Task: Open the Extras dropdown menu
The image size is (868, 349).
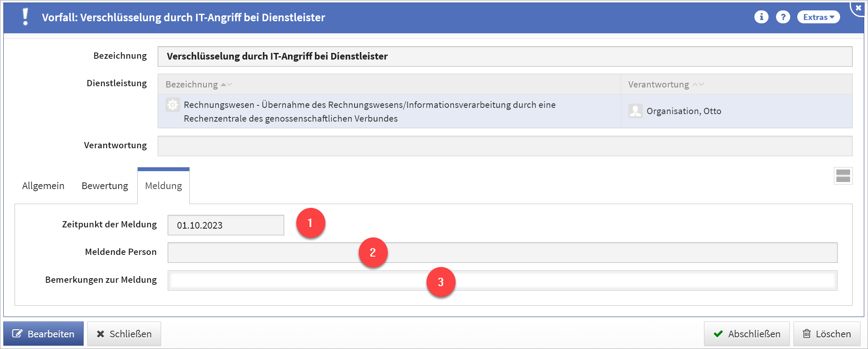Action: [x=818, y=17]
